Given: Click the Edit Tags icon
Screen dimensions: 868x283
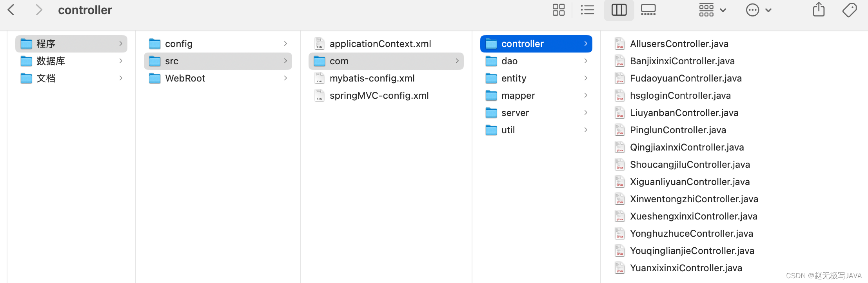Looking at the screenshot, I should (x=850, y=10).
